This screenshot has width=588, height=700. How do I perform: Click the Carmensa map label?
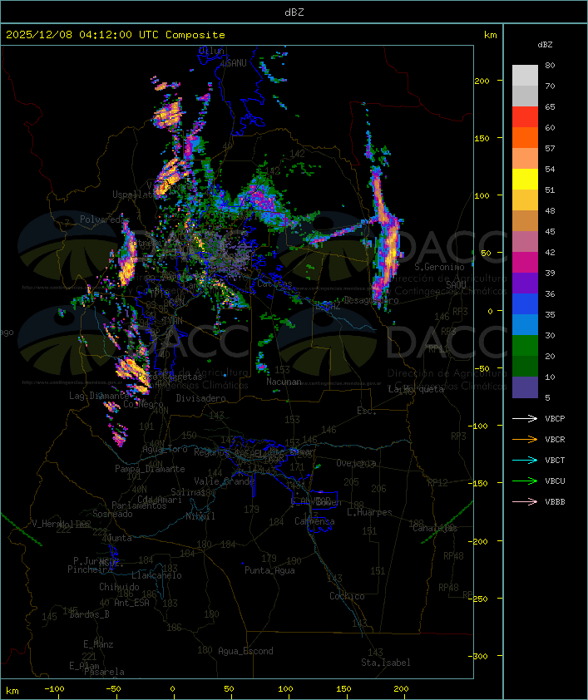tap(314, 521)
